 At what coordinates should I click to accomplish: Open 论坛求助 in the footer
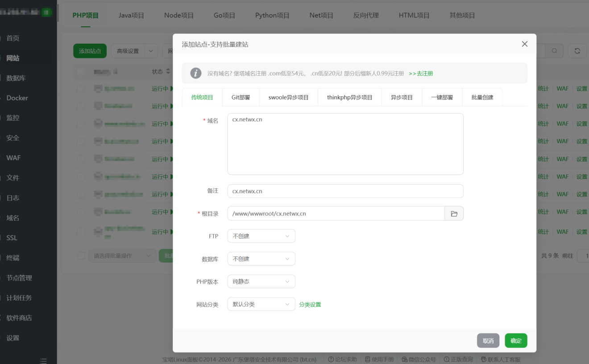342,360
